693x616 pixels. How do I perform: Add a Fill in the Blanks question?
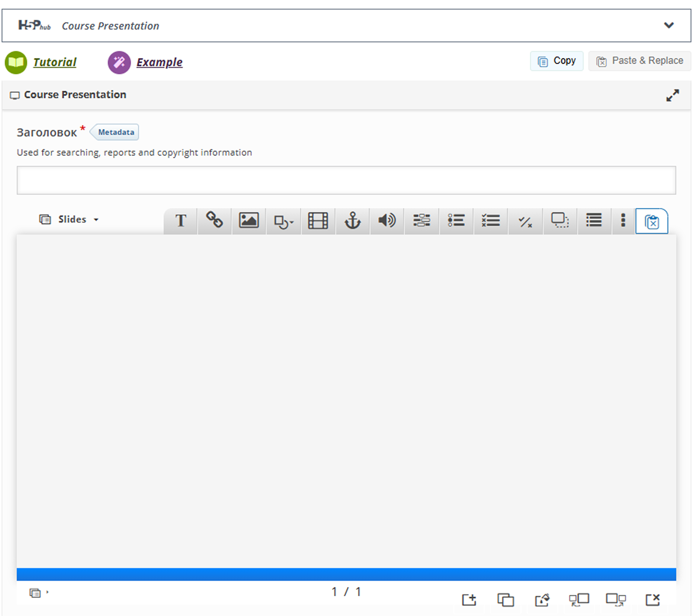[x=421, y=221]
